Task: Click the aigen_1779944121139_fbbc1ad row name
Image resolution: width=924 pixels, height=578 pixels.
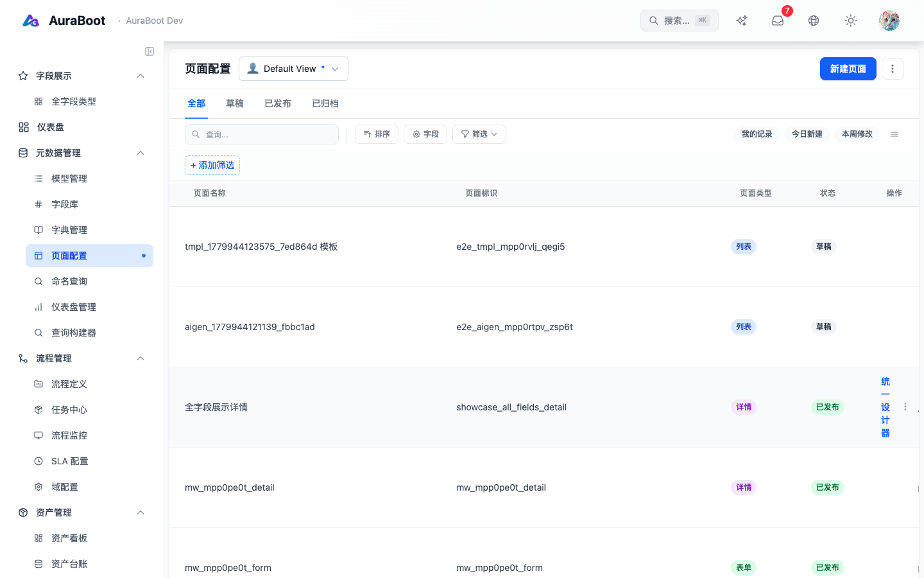Action: tap(250, 327)
